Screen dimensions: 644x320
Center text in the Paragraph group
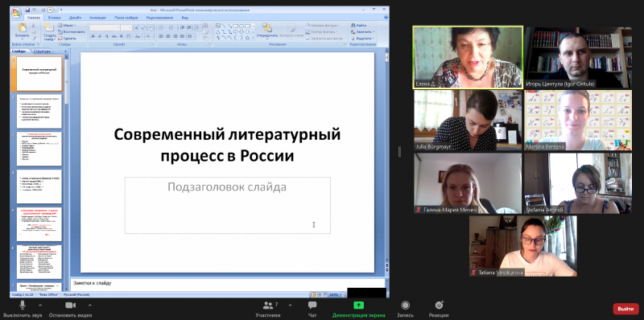168,36
